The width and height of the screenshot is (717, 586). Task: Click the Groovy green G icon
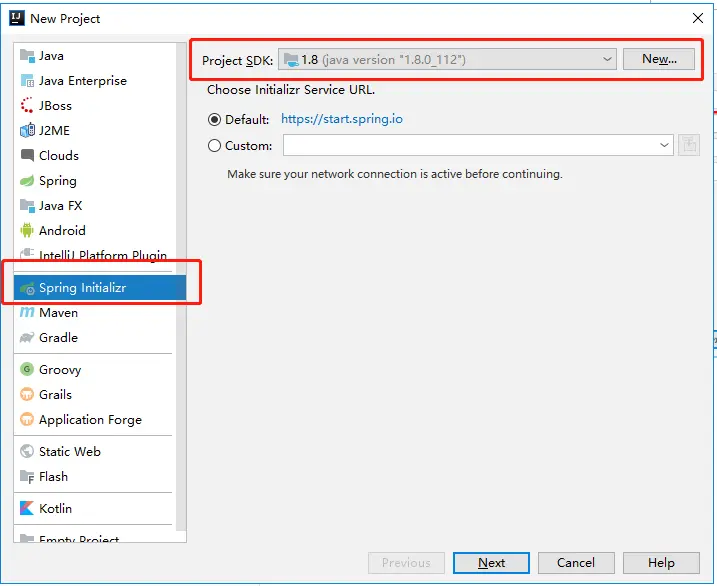(27, 369)
